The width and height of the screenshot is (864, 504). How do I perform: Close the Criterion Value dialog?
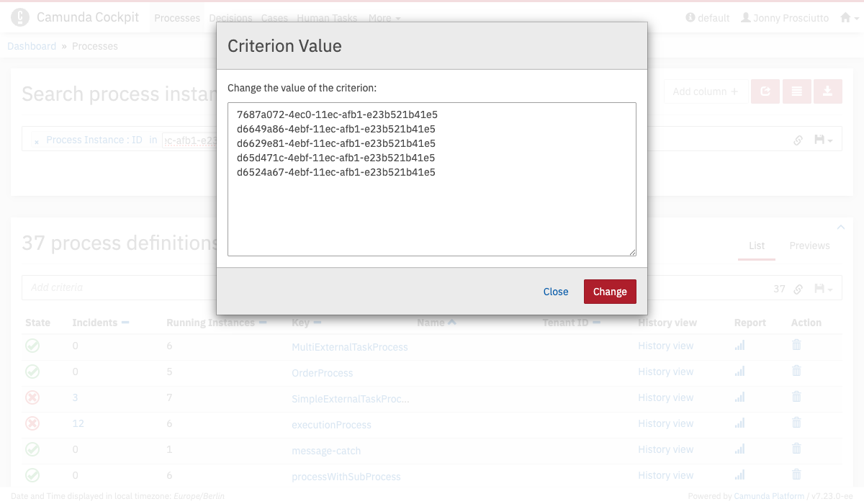tap(555, 292)
